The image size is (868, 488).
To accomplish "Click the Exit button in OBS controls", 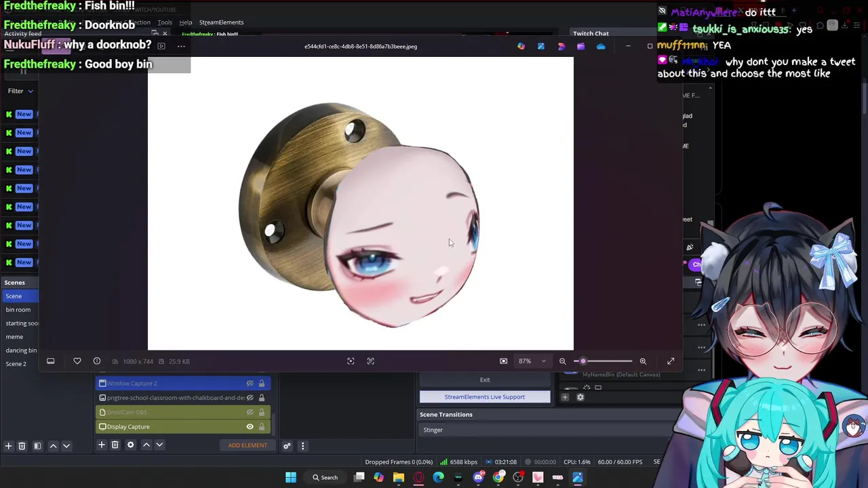I will pyautogui.click(x=485, y=380).
